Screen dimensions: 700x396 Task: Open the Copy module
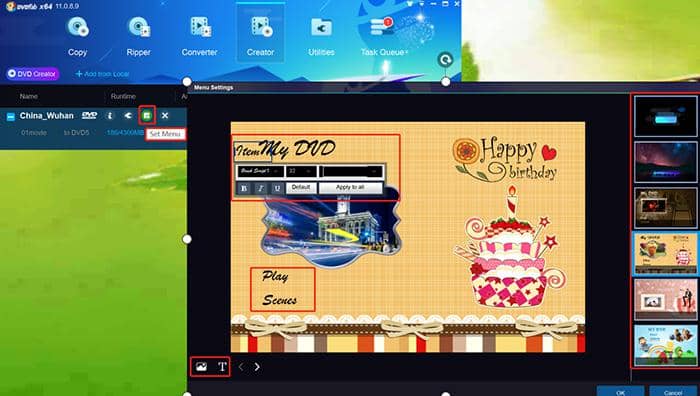pos(77,37)
